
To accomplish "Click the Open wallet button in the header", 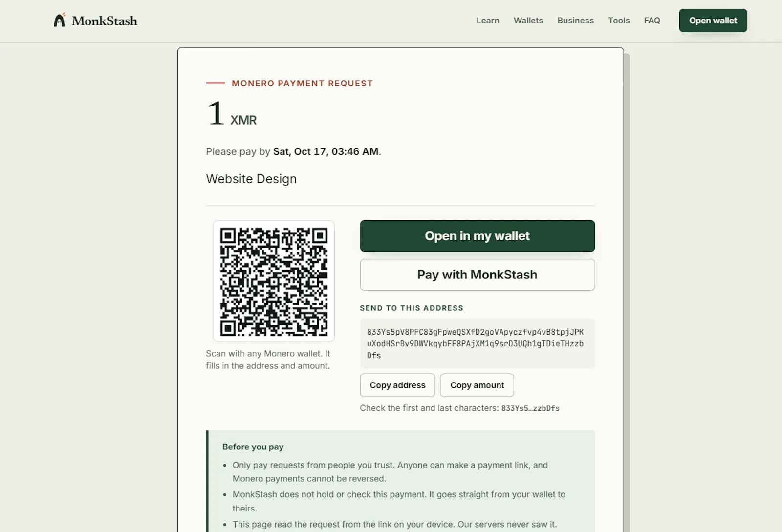I will pos(713,21).
